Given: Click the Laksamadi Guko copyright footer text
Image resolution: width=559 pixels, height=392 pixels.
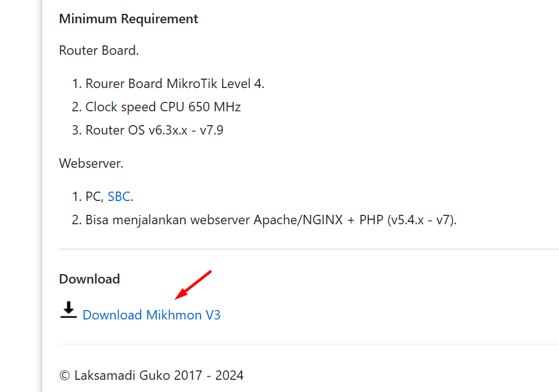Looking at the screenshot, I should [x=151, y=375].
